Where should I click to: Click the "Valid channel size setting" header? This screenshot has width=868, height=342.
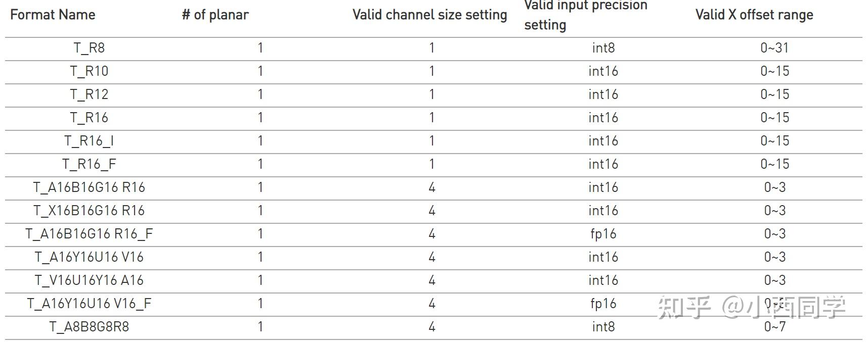coord(429,15)
